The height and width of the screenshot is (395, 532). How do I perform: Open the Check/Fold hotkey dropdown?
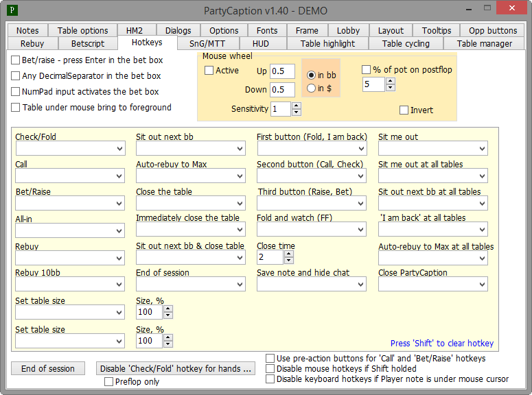point(70,149)
